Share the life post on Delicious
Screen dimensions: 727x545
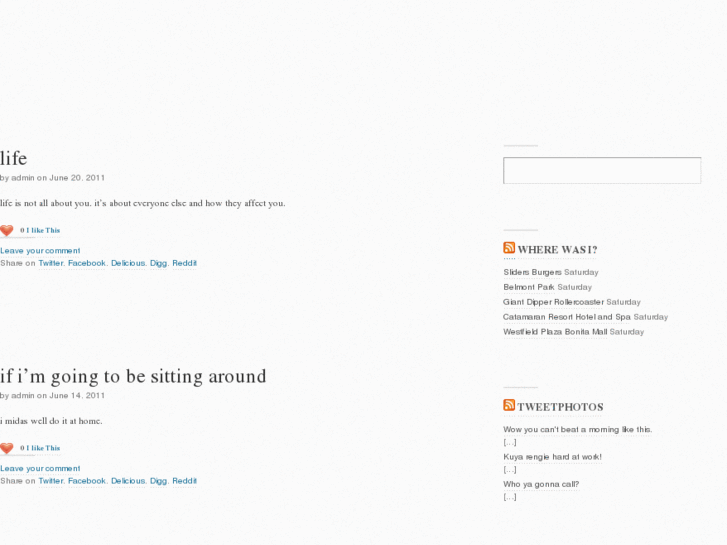click(x=128, y=263)
